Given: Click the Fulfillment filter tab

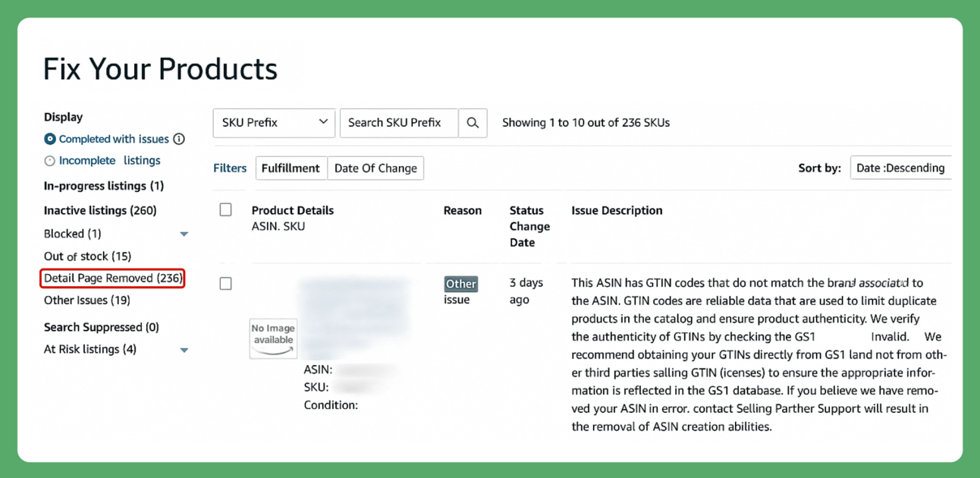Looking at the screenshot, I should pos(291,168).
